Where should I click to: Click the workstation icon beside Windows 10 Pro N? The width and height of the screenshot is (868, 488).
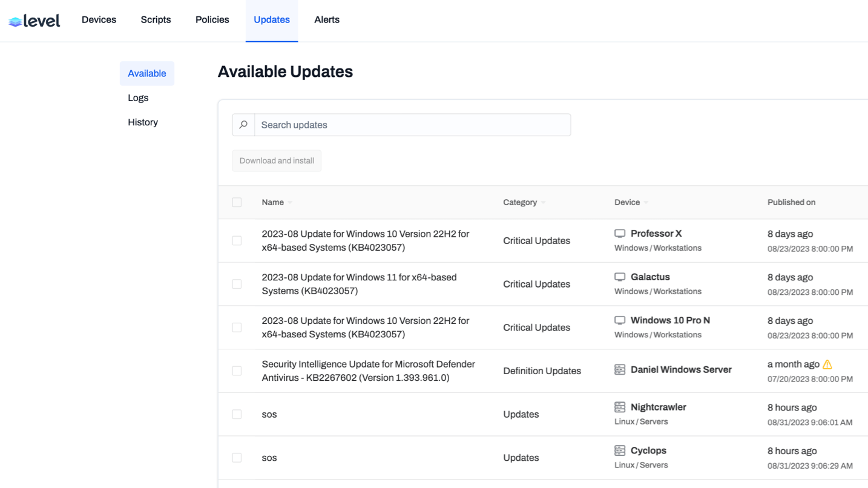pyautogui.click(x=620, y=320)
